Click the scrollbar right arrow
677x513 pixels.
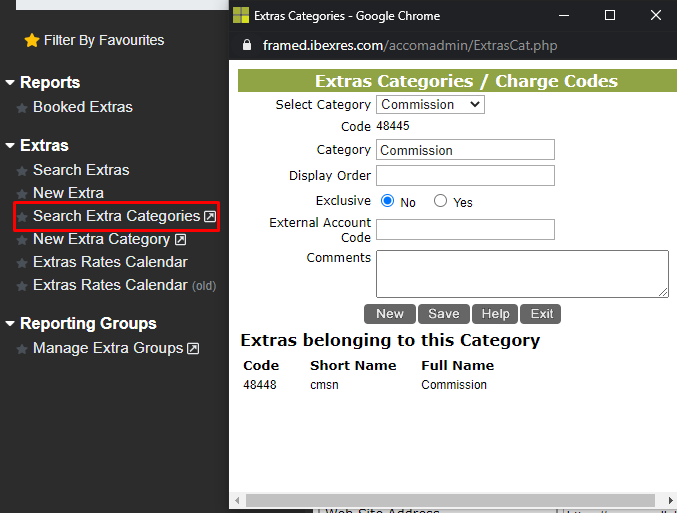(x=671, y=500)
